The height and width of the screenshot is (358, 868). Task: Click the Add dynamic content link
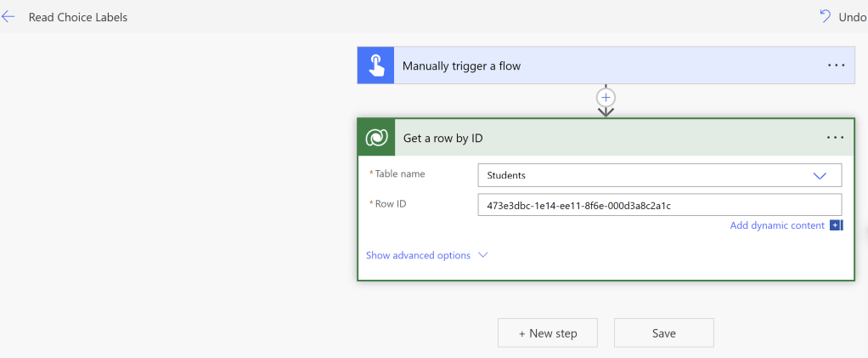point(777,225)
